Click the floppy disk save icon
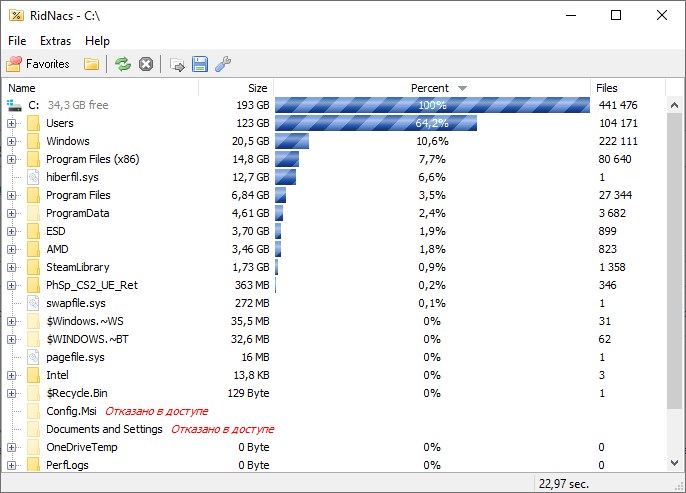The image size is (686, 493). pyautogui.click(x=200, y=64)
